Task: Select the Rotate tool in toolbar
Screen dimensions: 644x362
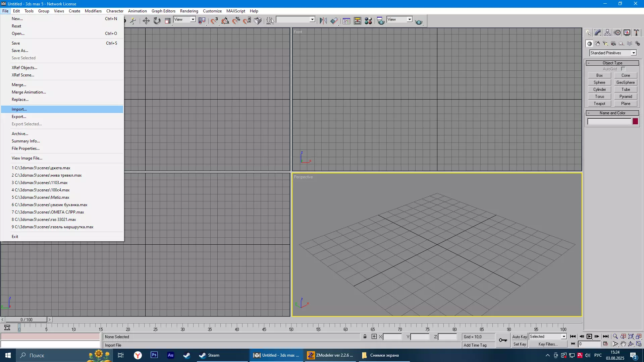Action: [157, 21]
